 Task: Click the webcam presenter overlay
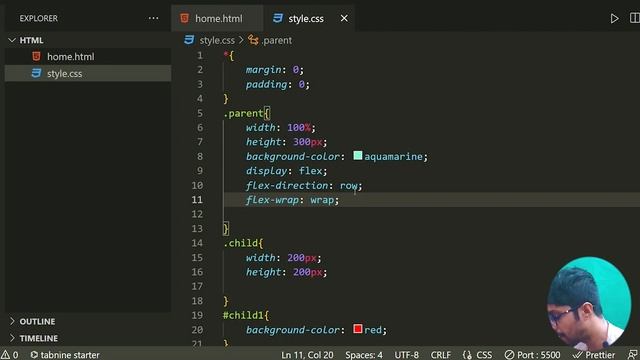(589, 302)
